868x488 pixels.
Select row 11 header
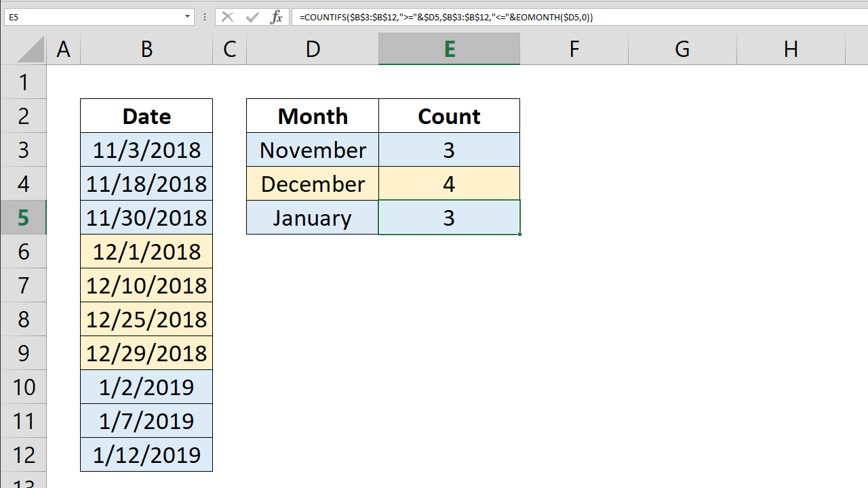23,421
